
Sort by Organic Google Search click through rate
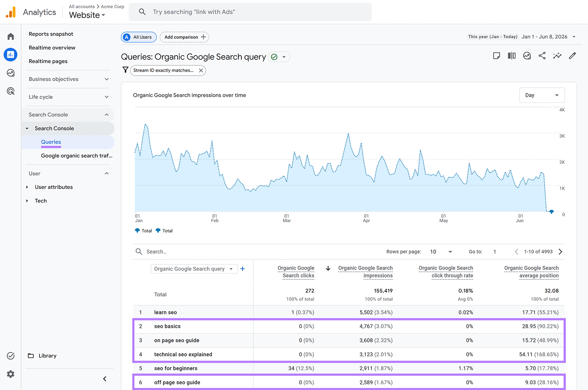446,272
